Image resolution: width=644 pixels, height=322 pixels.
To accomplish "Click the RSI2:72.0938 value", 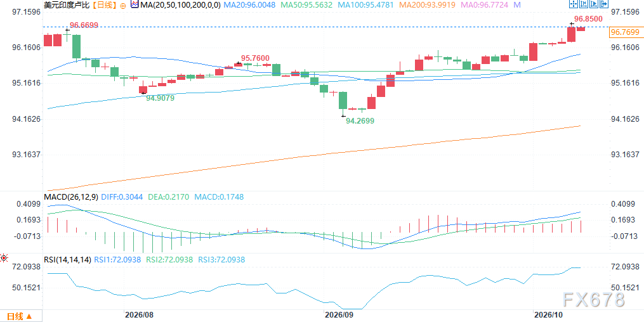I will tap(169, 259).
